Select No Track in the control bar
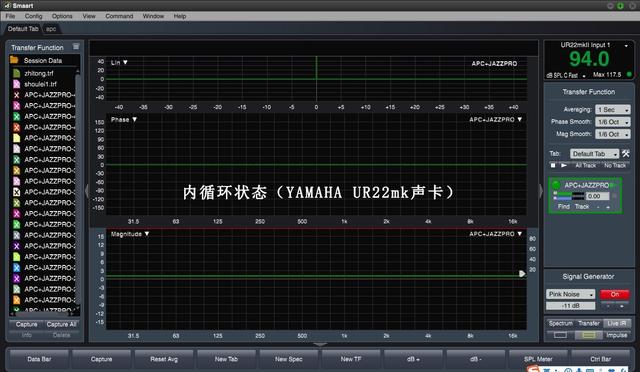This screenshot has height=372, width=640. tap(615, 165)
